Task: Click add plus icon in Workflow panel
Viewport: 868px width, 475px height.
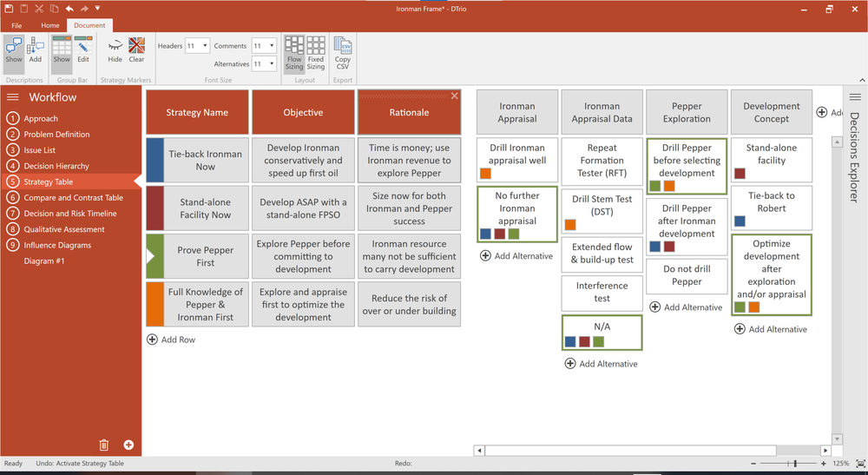Action: click(128, 445)
